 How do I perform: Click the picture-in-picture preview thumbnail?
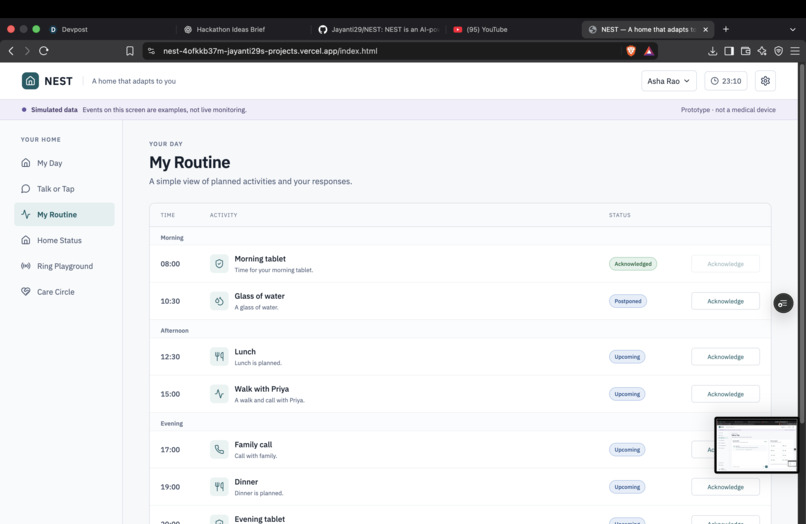point(756,445)
